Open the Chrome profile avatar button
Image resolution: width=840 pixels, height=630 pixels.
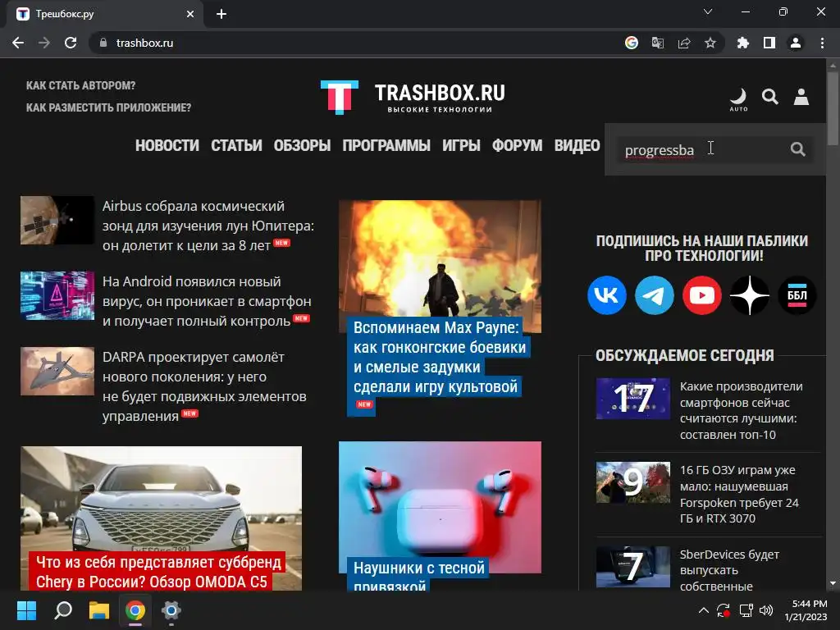click(x=796, y=43)
